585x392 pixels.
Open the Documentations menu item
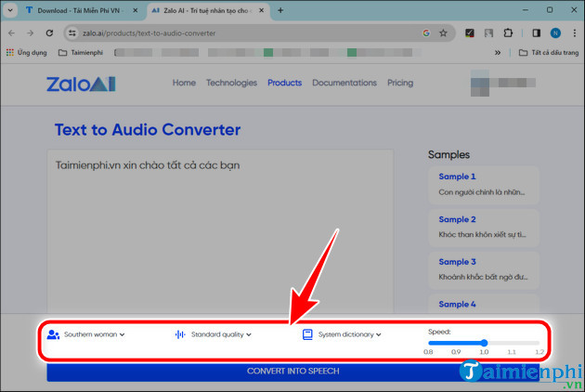[344, 83]
